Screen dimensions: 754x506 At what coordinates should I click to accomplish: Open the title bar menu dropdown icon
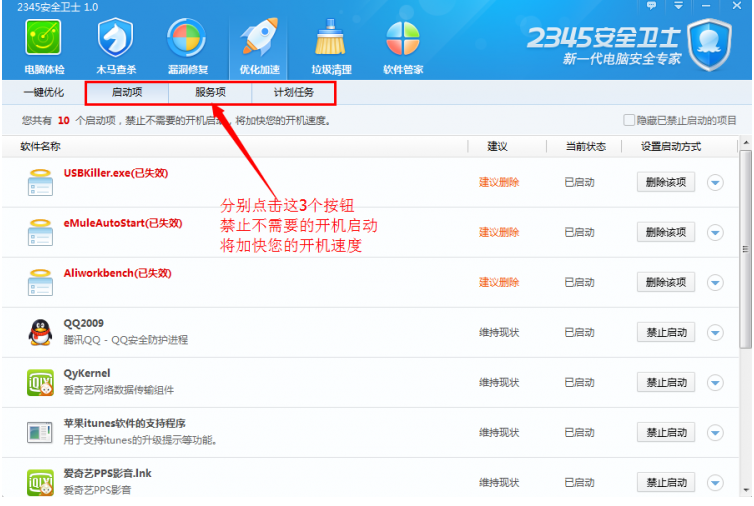679,5
